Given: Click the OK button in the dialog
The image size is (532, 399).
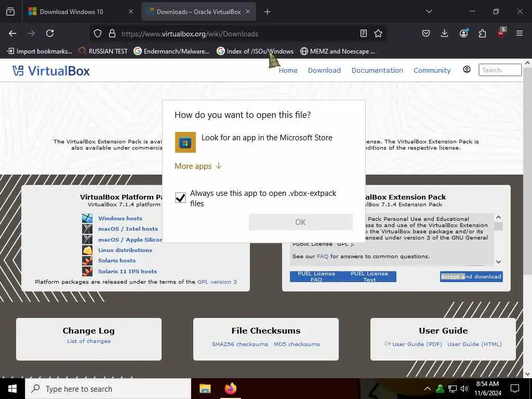Looking at the screenshot, I should point(301,222).
